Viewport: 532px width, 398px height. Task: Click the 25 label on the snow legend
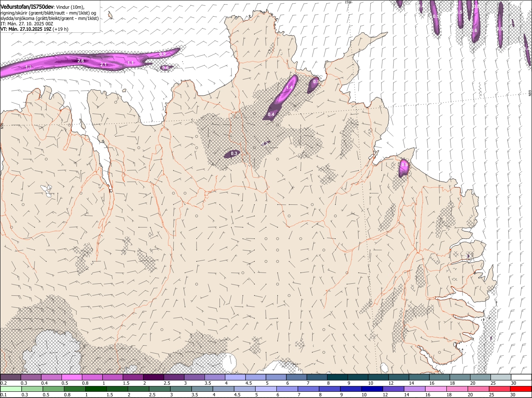coord(493,383)
